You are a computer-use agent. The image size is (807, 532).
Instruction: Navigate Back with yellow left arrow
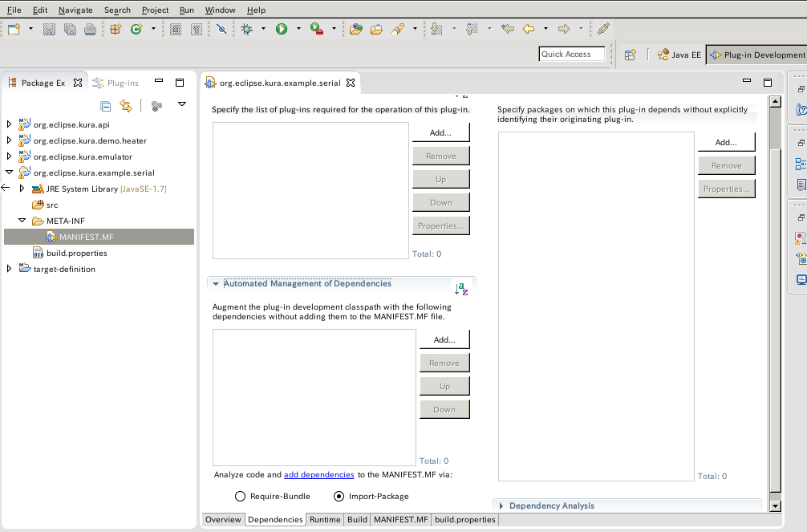[529, 29]
